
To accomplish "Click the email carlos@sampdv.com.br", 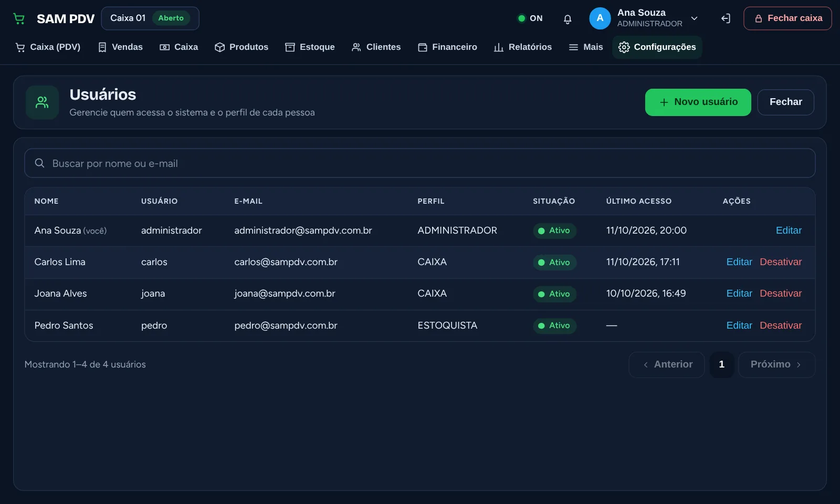I will [x=286, y=262].
